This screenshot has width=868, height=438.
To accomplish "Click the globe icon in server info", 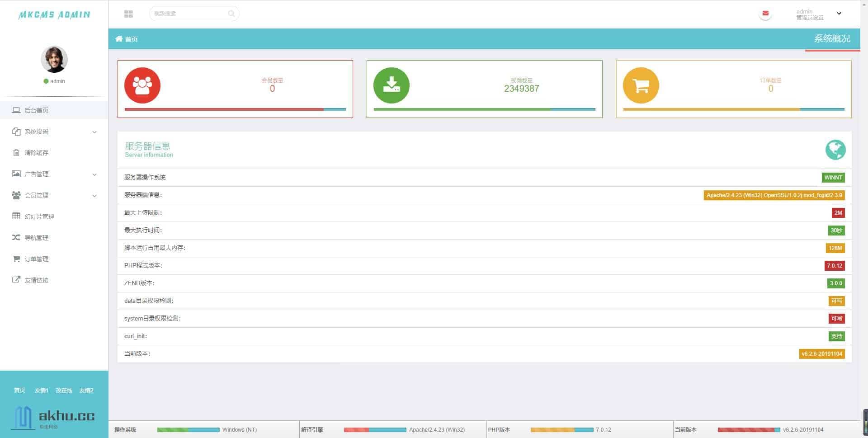I will coord(835,150).
